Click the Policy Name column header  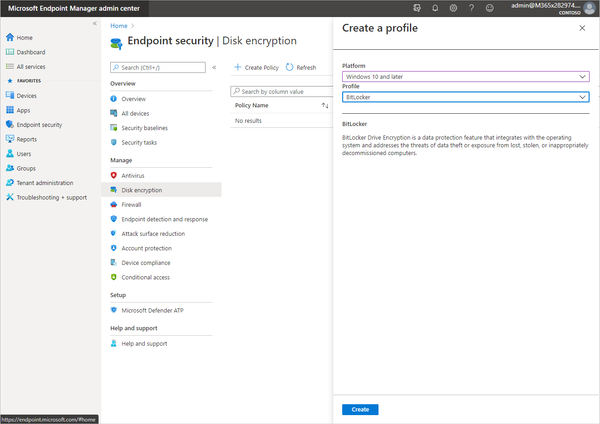tap(251, 105)
